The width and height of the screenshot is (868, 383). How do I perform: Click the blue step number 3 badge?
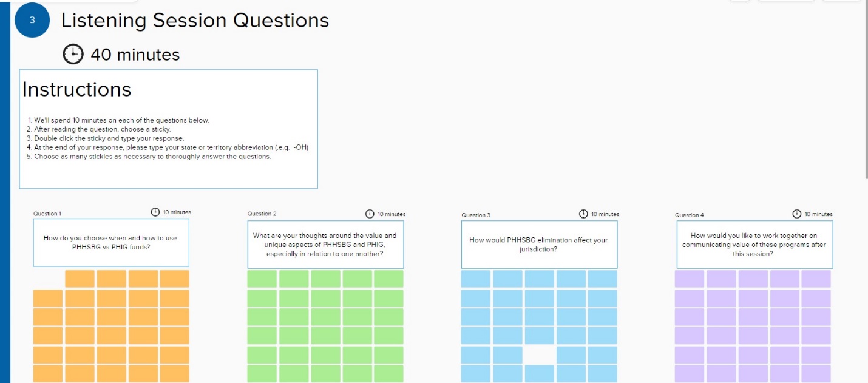coord(32,21)
